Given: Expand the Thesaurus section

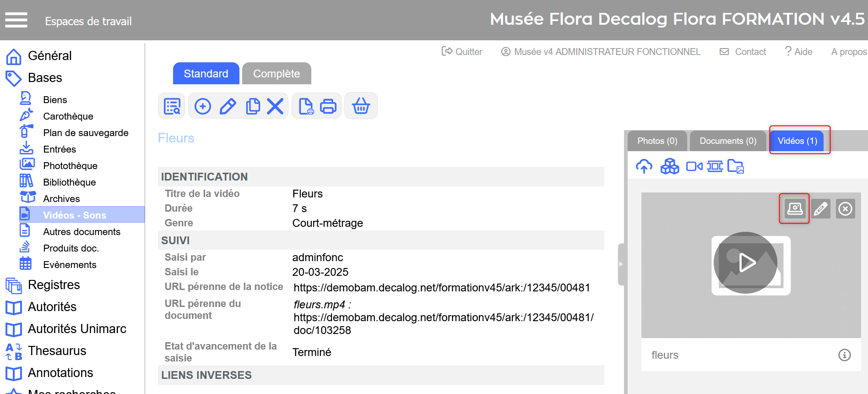Looking at the screenshot, I should click(x=57, y=351).
